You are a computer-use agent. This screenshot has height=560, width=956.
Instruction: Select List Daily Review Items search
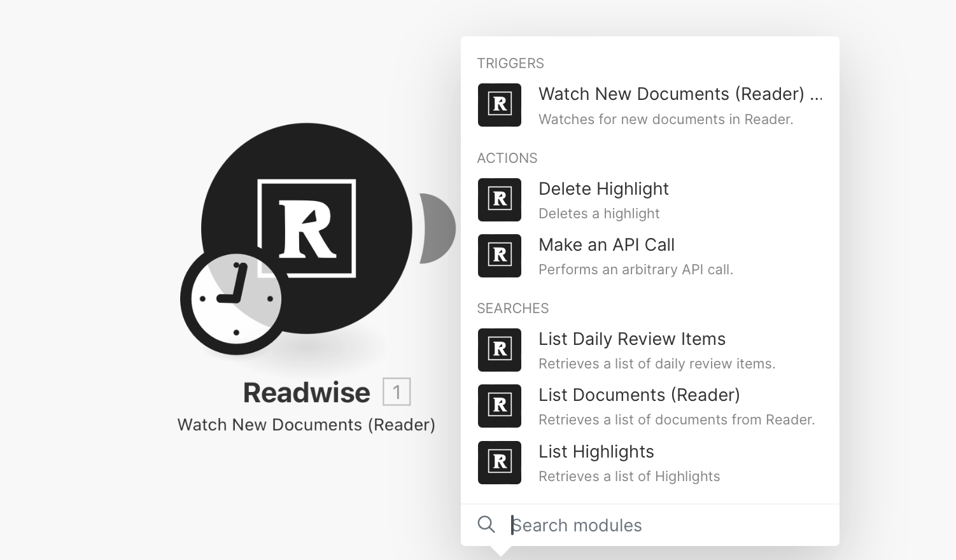tap(650, 350)
